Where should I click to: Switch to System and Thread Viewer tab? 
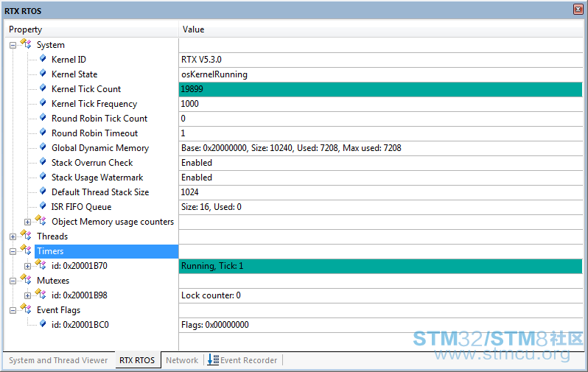tap(58, 360)
